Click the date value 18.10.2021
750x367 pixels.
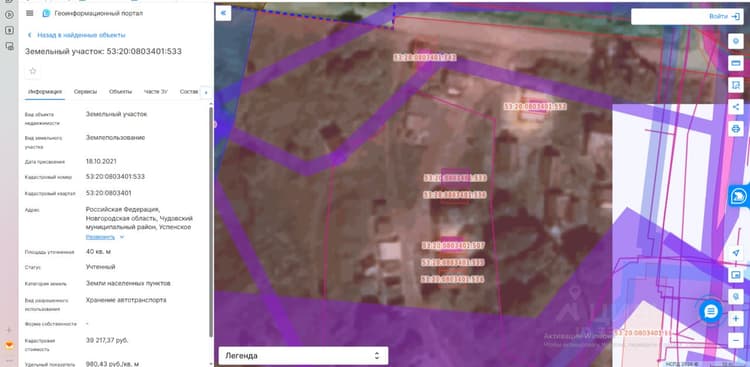[101, 161]
